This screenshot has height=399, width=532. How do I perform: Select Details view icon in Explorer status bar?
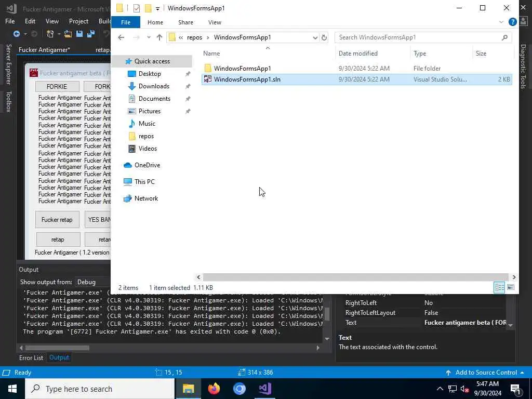[499, 287]
